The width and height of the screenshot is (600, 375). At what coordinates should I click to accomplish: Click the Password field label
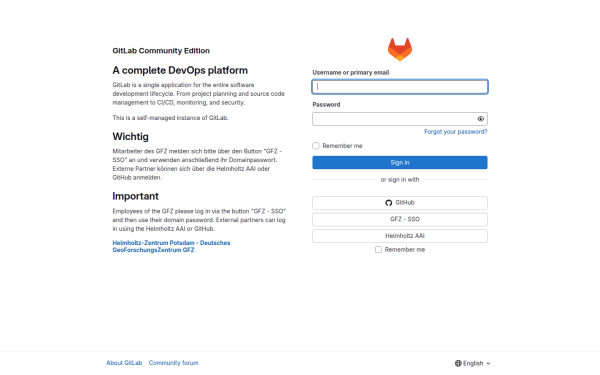click(326, 104)
